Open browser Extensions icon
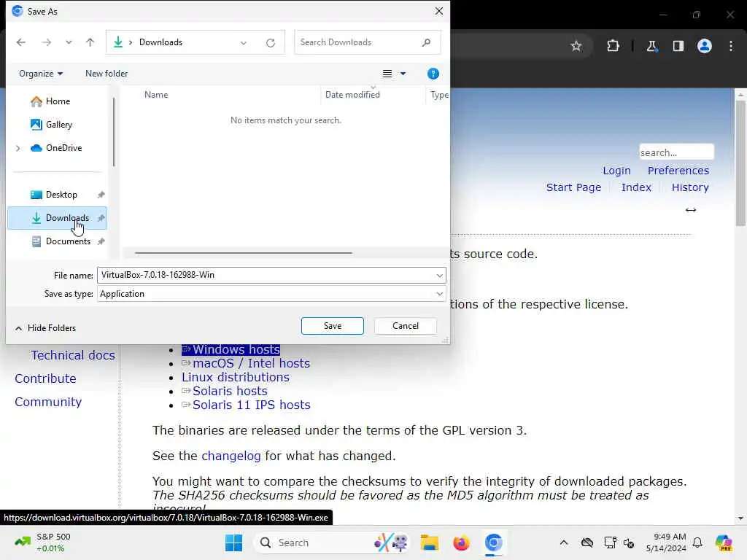The width and height of the screenshot is (747, 560). click(x=613, y=46)
